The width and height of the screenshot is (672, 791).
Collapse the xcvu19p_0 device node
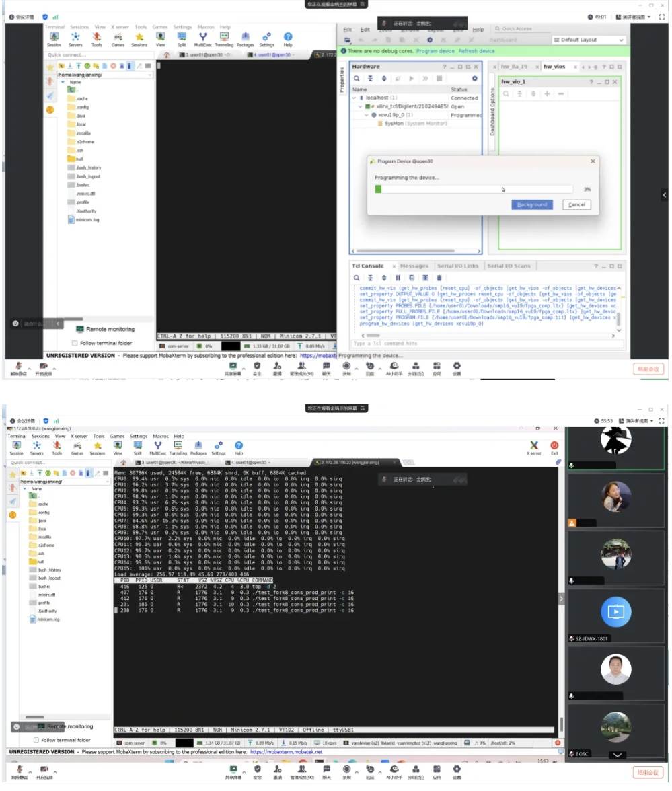(x=367, y=115)
